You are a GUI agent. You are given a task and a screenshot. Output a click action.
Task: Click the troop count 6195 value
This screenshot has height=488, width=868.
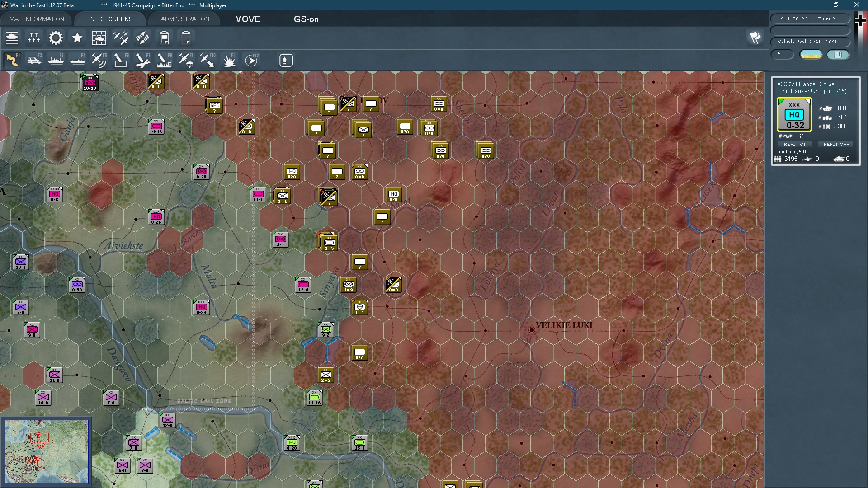point(791,159)
